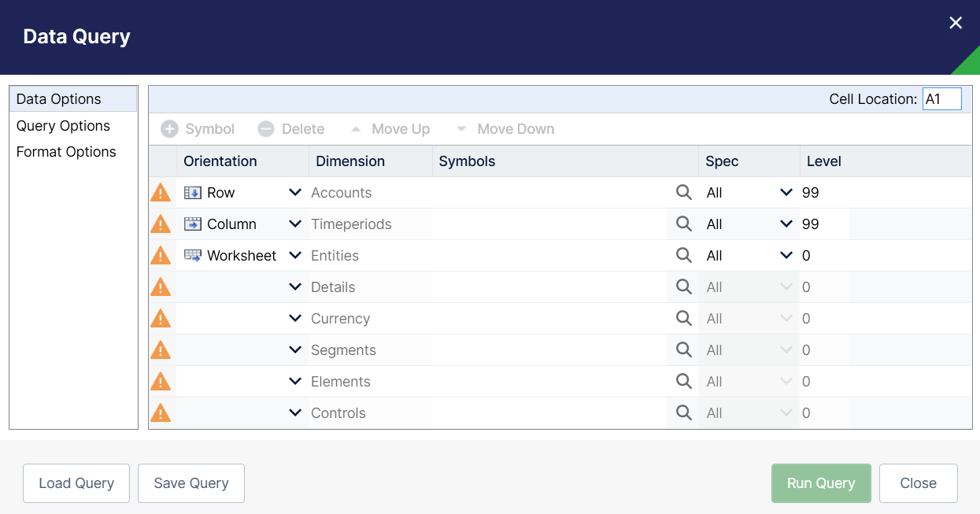Click the Worksheet orientation icon
The image size is (980, 514).
coord(192,256)
